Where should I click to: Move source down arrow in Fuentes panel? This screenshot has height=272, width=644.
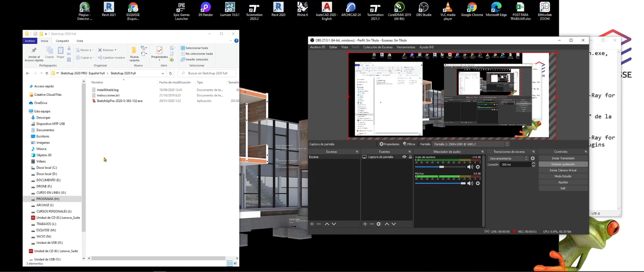pos(394,224)
